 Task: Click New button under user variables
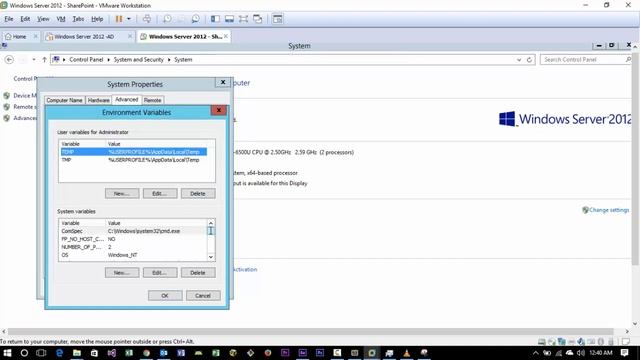[x=122, y=193]
